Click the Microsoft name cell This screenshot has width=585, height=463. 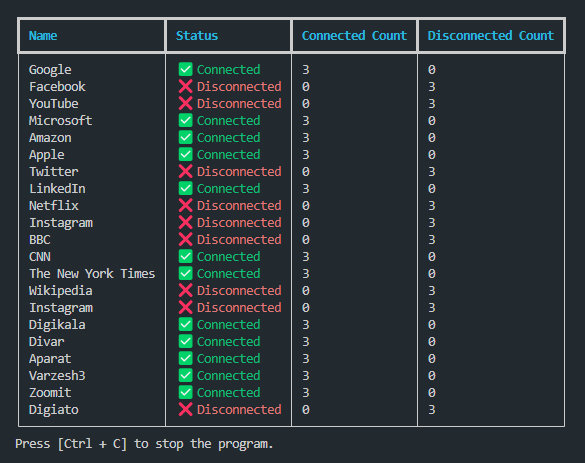(x=60, y=121)
